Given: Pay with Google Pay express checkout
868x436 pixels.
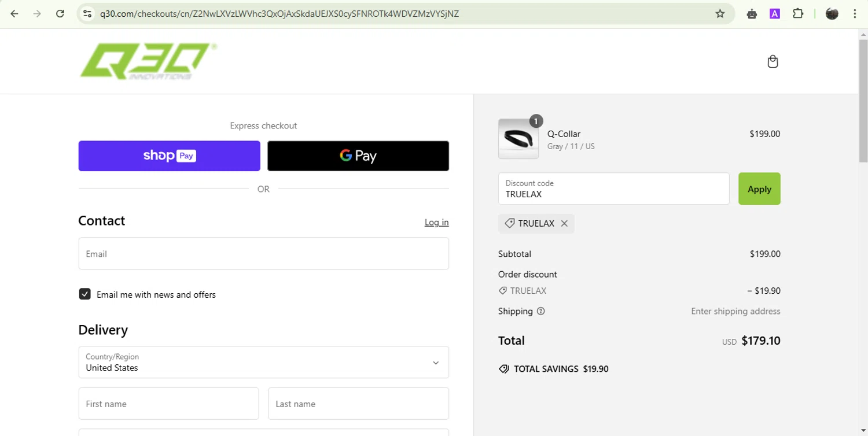Looking at the screenshot, I should pyautogui.click(x=358, y=156).
